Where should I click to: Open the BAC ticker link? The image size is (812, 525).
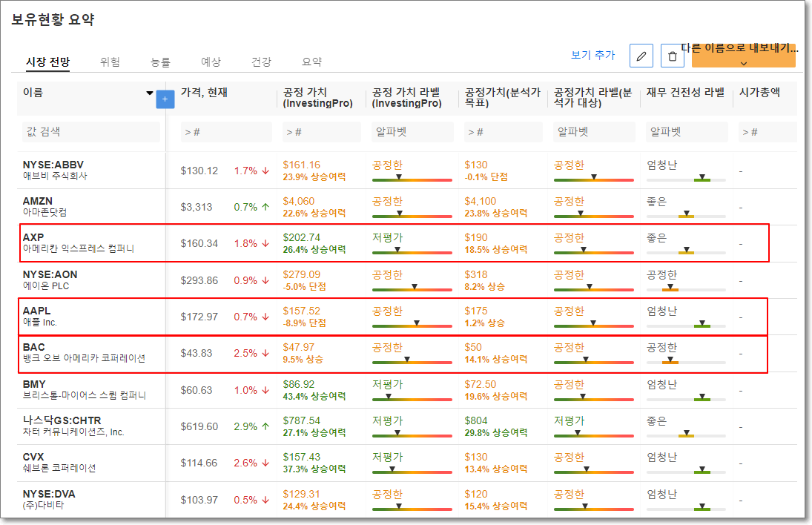pyautogui.click(x=33, y=347)
